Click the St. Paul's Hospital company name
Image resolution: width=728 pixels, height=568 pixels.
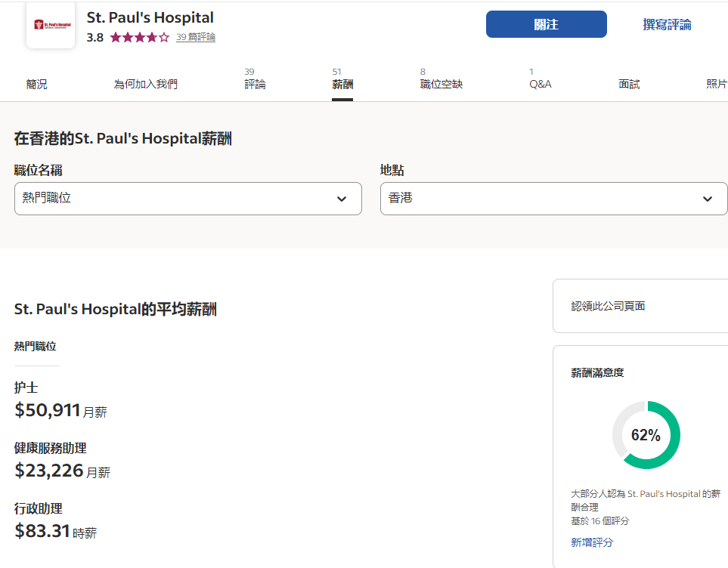tap(150, 17)
